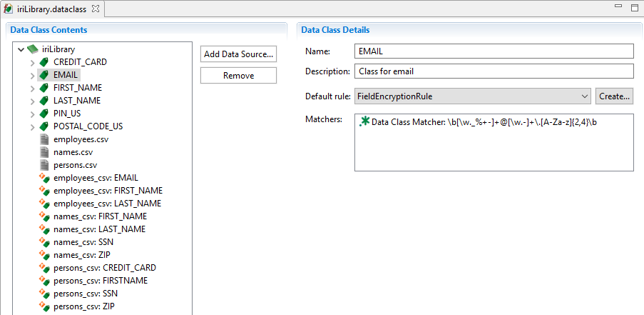Select the 'persons_csv: ZIP' row text
Image resolution: width=644 pixels, height=315 pixels.
click(84, 306)
